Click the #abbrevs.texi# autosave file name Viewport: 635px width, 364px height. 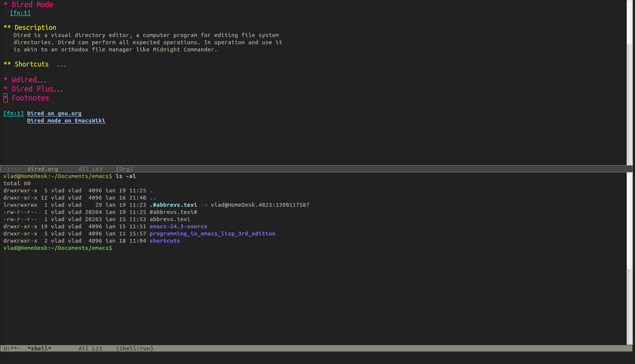[x=173, y=212]
